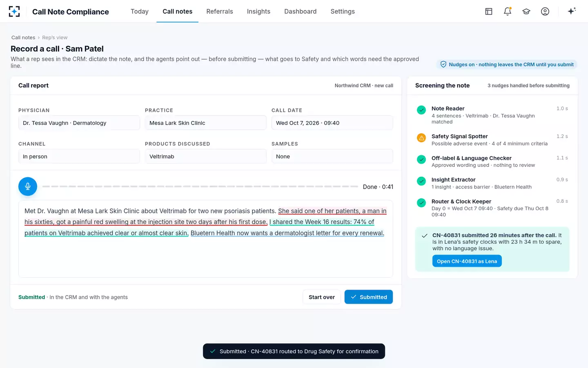Click the red-underlined adverse event sentence
This screenshot has height=368, width=588.
[205, 216]
